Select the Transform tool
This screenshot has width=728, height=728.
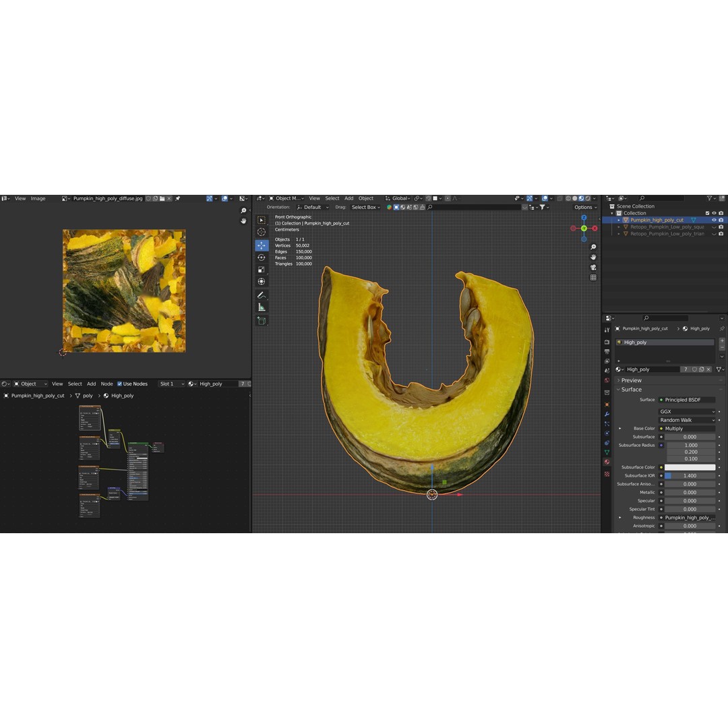coord(262,281)
